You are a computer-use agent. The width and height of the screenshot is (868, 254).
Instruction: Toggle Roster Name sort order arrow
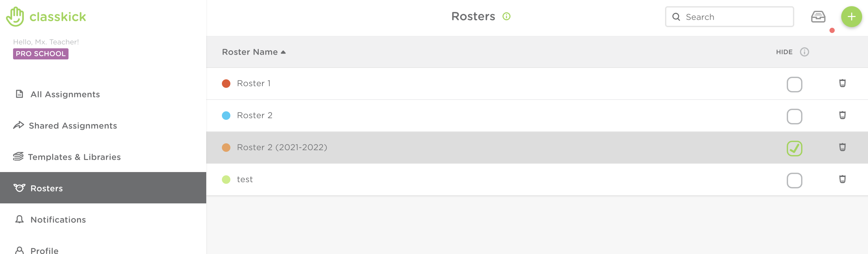pyautogui.click(x=283, y=52)
